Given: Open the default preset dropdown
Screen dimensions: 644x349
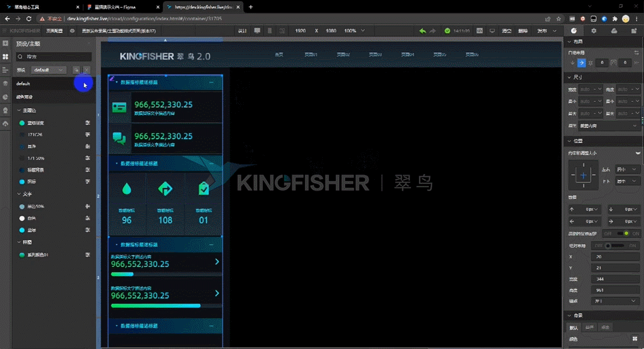Looking at the screenshot, I should coord(48,70).
